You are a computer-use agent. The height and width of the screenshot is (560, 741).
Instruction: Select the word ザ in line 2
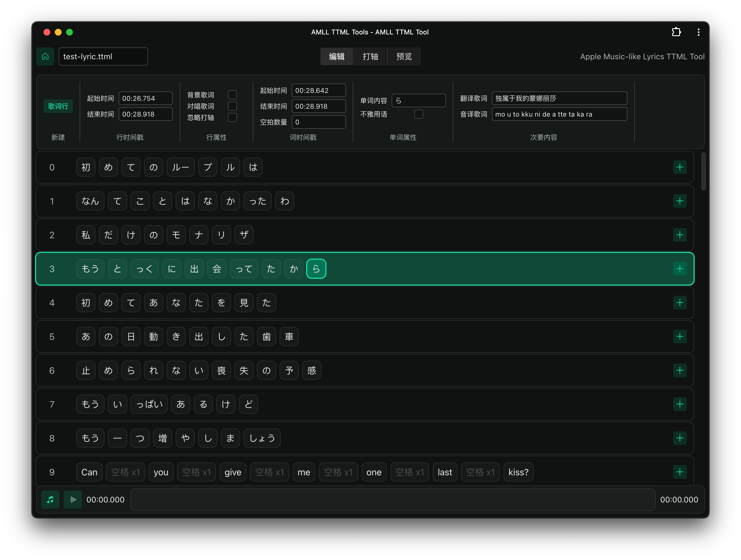pos(244,235)
